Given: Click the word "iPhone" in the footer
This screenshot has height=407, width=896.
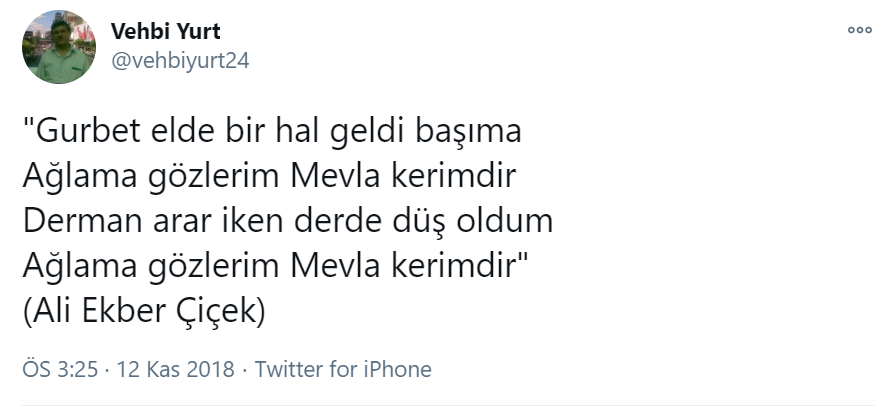Looking at the screenshot, I should click(397, 369).
